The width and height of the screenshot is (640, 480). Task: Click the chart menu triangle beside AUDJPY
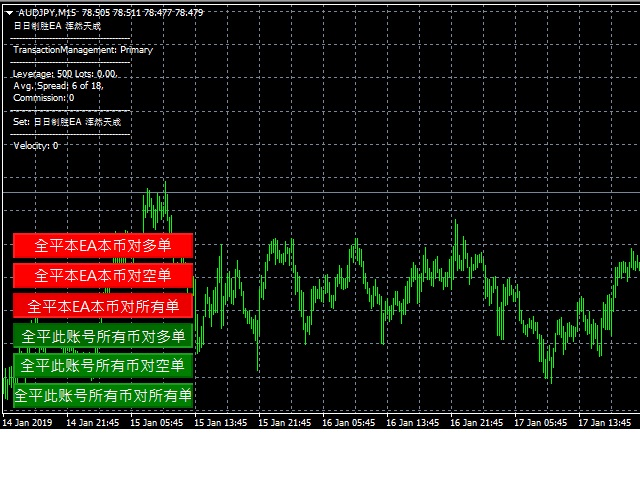click(9, 13)
